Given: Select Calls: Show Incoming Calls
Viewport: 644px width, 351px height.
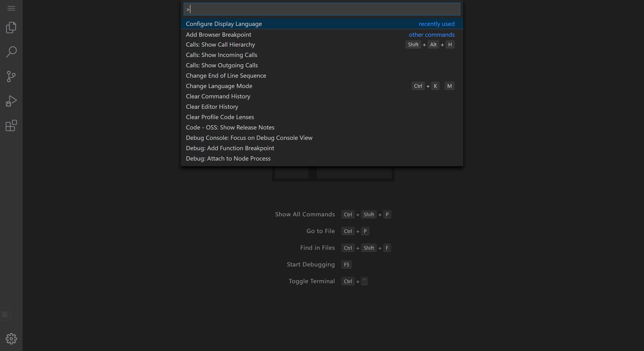Looking at the screenshot, I should click(x=221, y=55).
